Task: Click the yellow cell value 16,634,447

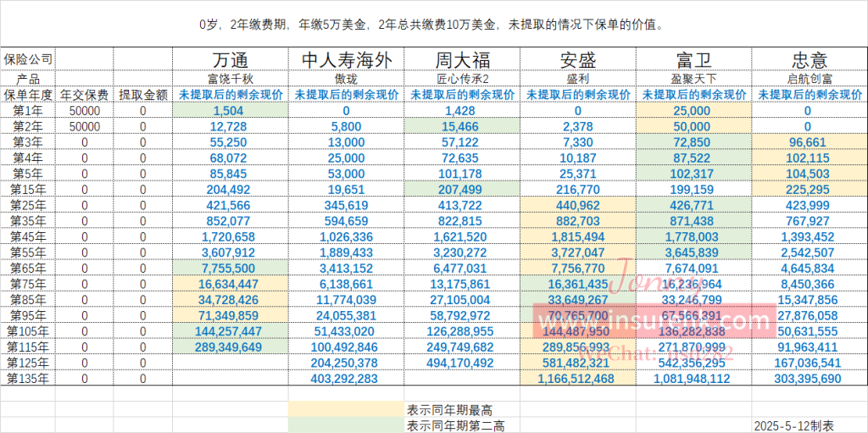Action: coord(231,285)
